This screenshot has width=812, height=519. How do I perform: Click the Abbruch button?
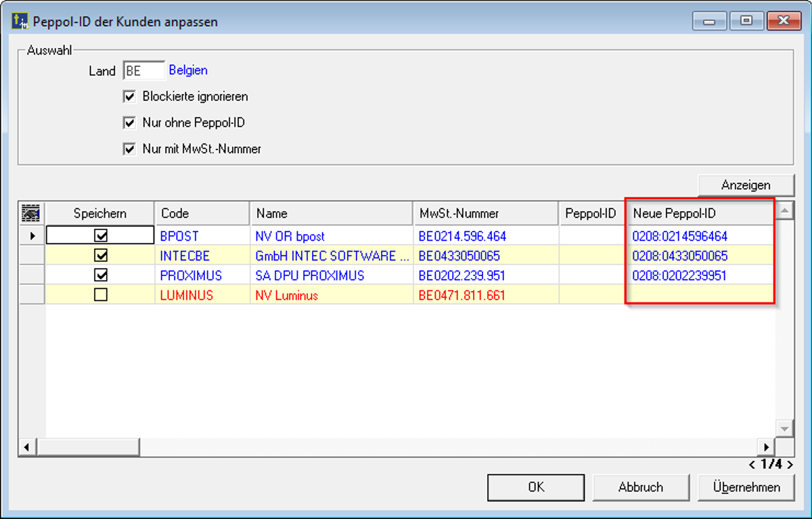pyautogui.click(x=640, y=487)
